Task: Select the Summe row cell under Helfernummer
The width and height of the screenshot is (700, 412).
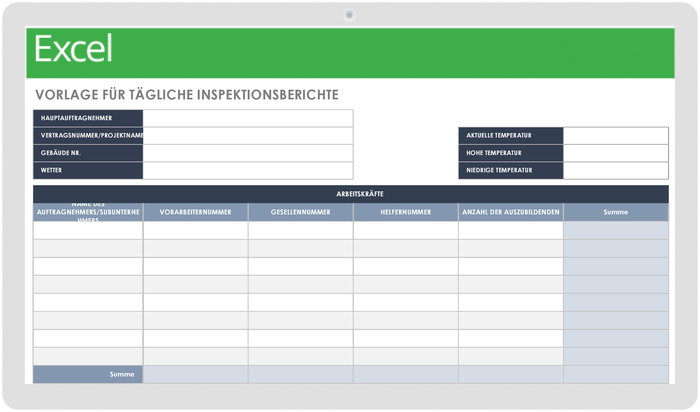Action: pyautogui.click(x=406, y=375)
